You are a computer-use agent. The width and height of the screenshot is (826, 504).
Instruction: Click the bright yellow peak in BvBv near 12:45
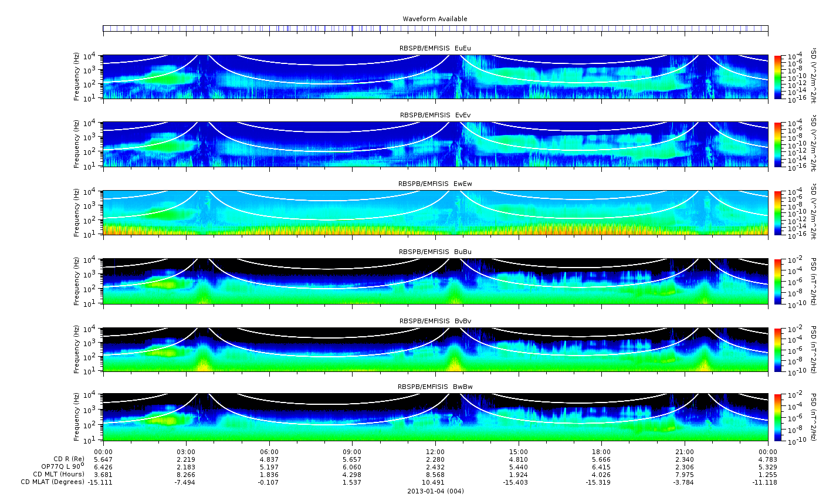click(x=455, y=365)
